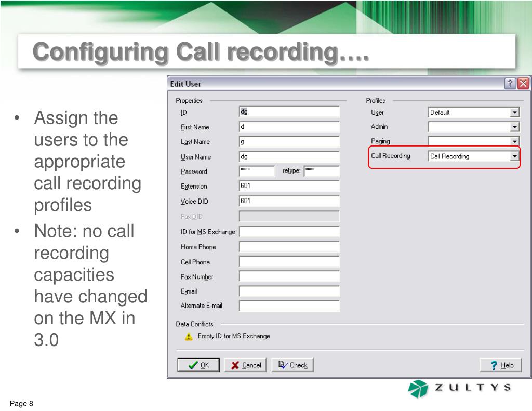Click the Check button
The height and width of the screenshot is (411, 532).
(292, 365)
